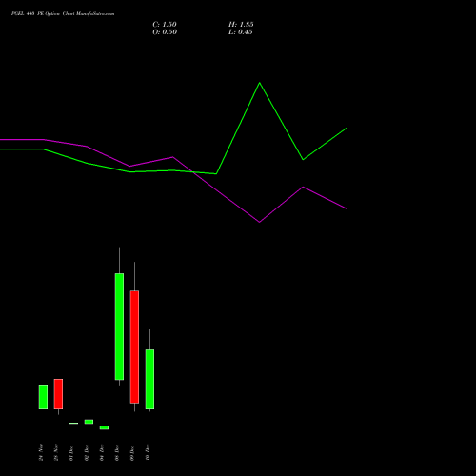Viewport: 476px width, 476px height.
Task: Click the green indicator line's highest peak
Action: pyautogui.click(x=260, y=83)
